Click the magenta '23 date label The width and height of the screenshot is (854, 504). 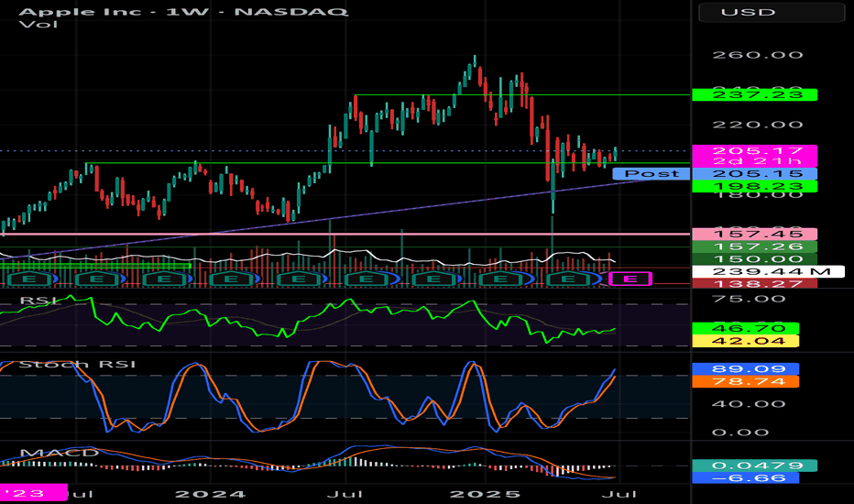(x=34, y=494)
